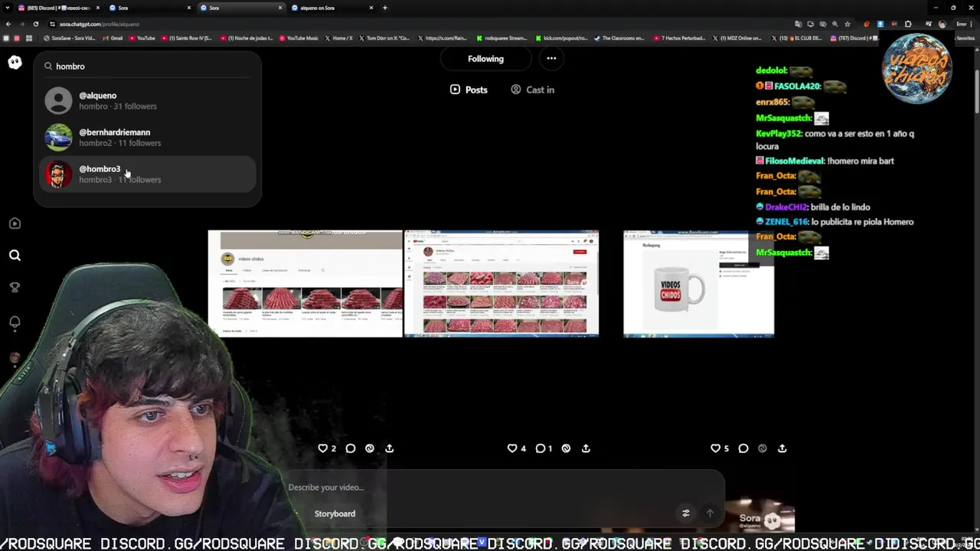Open the YouTube bookmark
Image resolution: width=980 pixels, height=551 pixels.
point(142,38)
